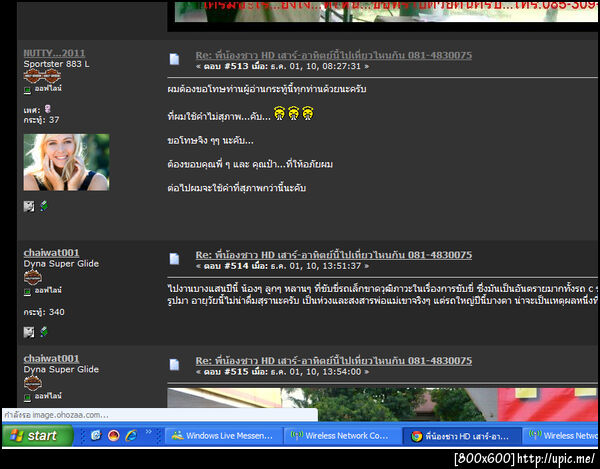
Task: Click the banner image at the top
Action: click(386, 11)
